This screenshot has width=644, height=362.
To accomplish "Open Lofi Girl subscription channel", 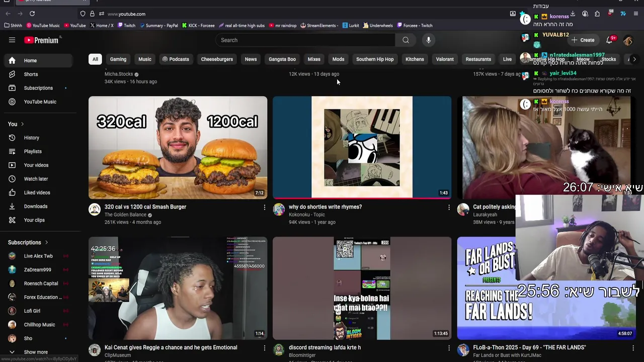I will (38, 311).
